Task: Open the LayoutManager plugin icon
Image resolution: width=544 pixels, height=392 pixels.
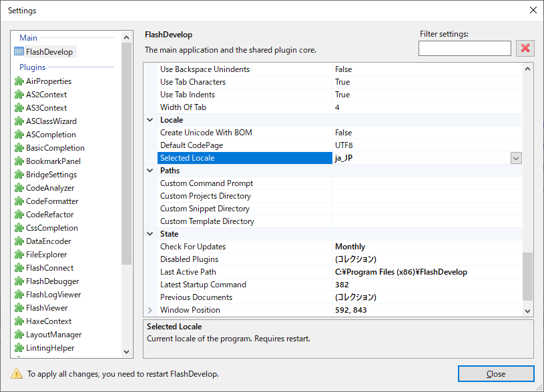Action: pyautogui.click(x=19, y=335)
